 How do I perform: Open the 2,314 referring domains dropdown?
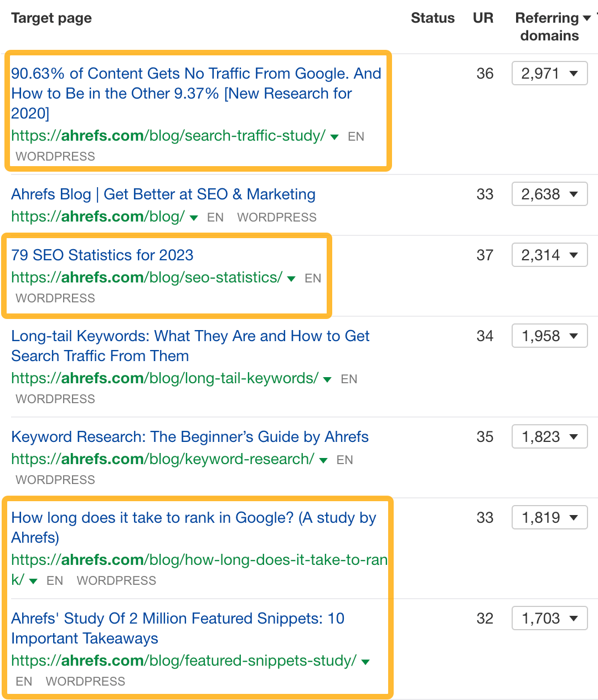549,255
